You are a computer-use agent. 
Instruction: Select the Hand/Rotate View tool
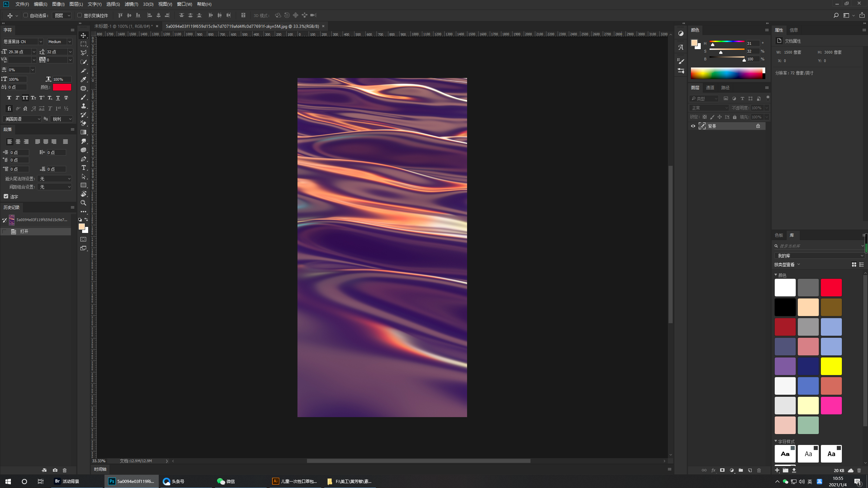pos(83,194)
